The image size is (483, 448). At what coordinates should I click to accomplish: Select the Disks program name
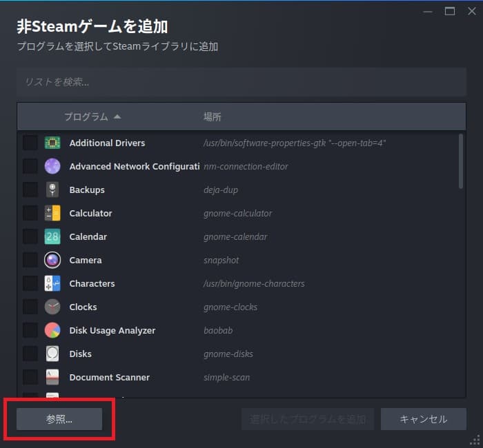click(x=81, y=354)
